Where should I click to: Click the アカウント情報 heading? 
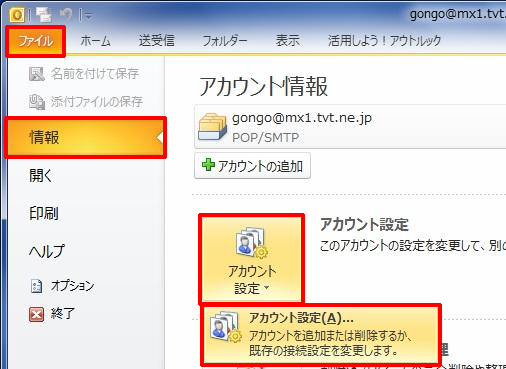coord(264,87)
